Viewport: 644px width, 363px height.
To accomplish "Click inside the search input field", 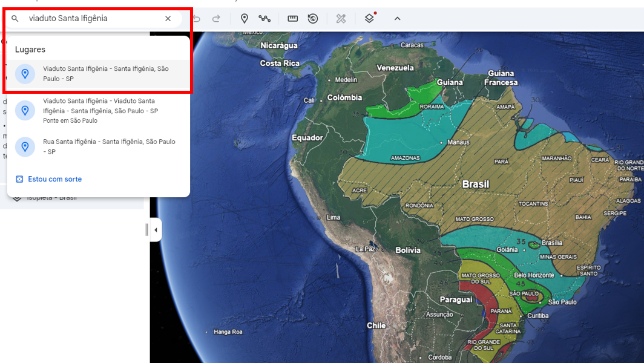I will 91,19.
